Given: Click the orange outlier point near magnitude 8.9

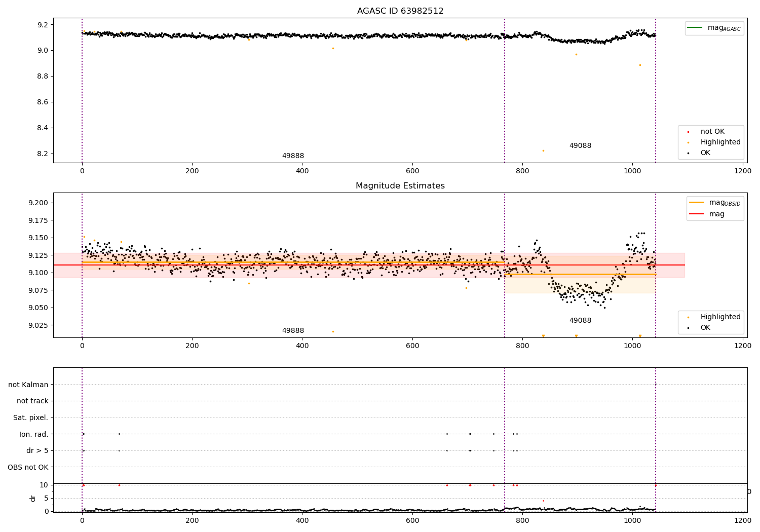Looking at the screenshot, I should click(640, 65).
